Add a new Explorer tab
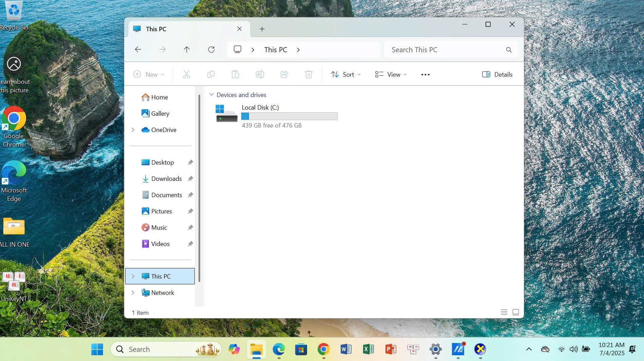Screen dimensions: 644x361 [262, 29]
